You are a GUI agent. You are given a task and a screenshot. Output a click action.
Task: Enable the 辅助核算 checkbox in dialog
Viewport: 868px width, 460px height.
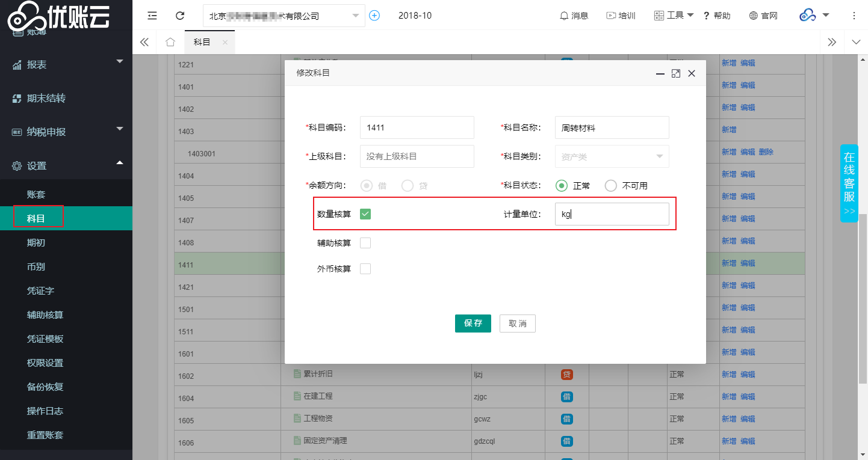(x=365, y=243)
